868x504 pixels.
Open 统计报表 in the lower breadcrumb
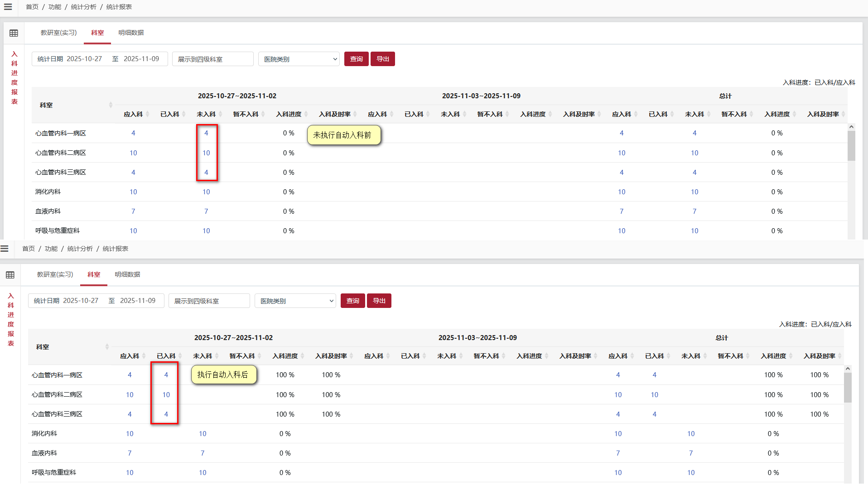tap(116, 249)
